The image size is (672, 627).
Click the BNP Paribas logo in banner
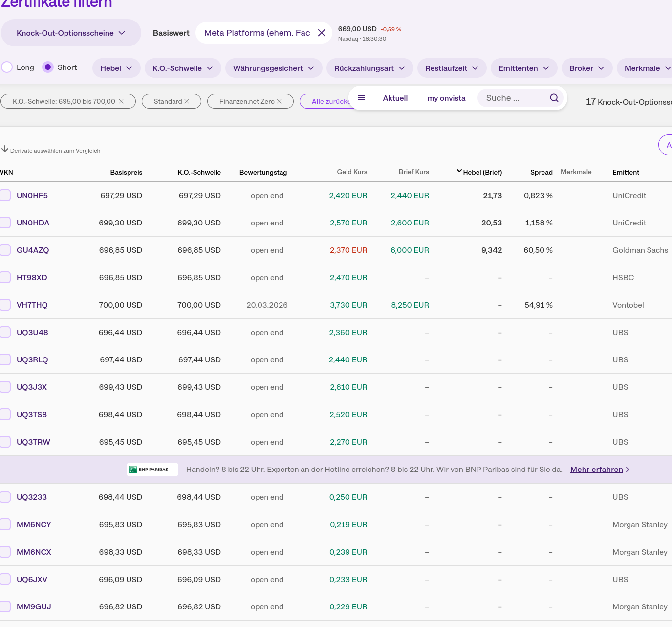point(152,470)
